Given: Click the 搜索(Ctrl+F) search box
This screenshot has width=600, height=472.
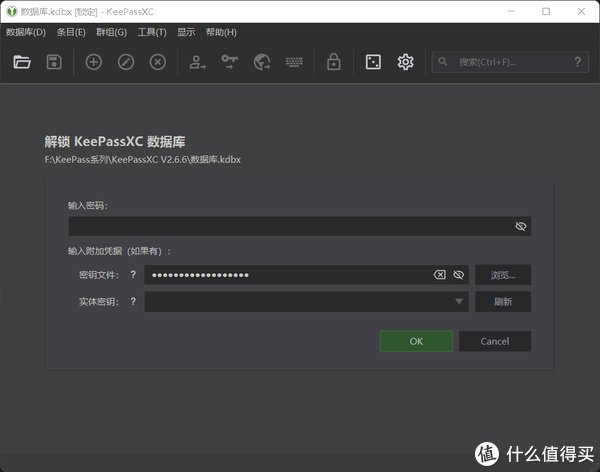Looking at the screenshot, I should point(510,62).
